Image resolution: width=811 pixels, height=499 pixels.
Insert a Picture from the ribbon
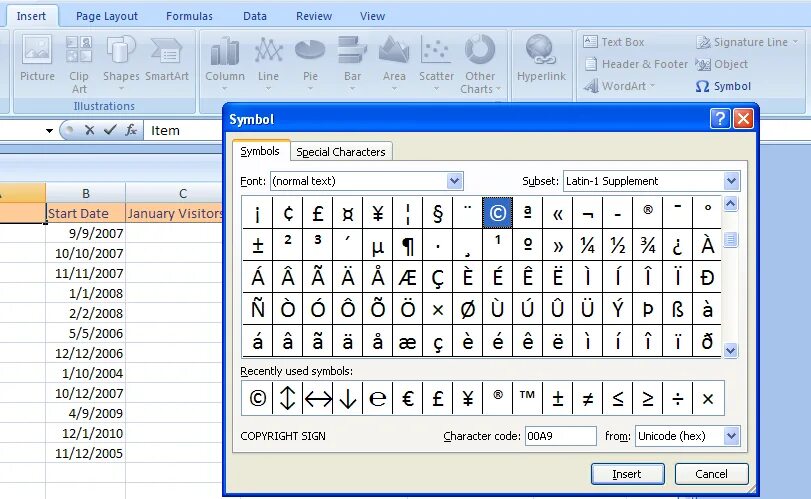(37, 58)
